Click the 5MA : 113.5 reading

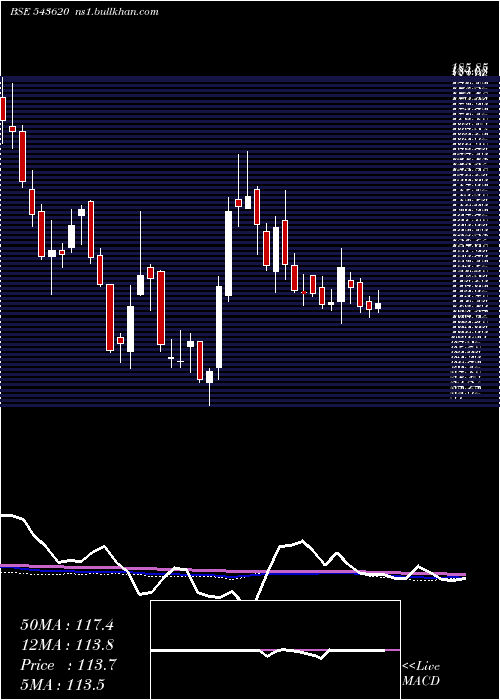pyautogui.click(x=62, y=684)
